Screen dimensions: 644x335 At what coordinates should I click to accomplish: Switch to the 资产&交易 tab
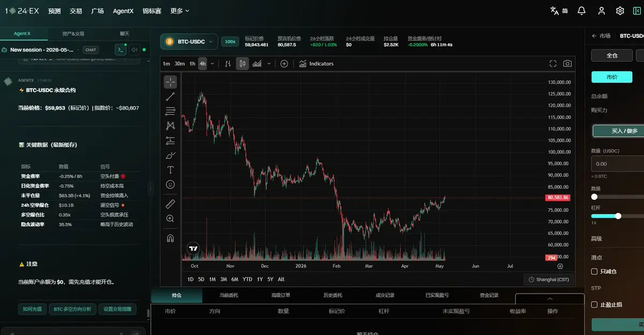pos(73,33)
